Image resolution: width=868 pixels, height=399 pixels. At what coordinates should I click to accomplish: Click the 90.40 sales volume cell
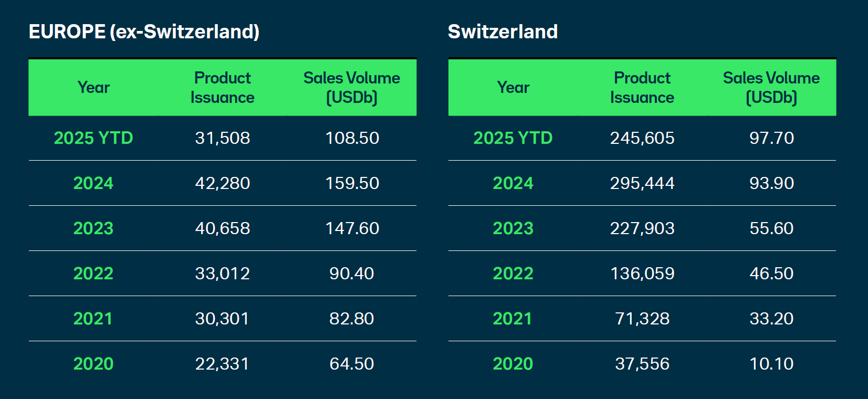click(351, 273)
